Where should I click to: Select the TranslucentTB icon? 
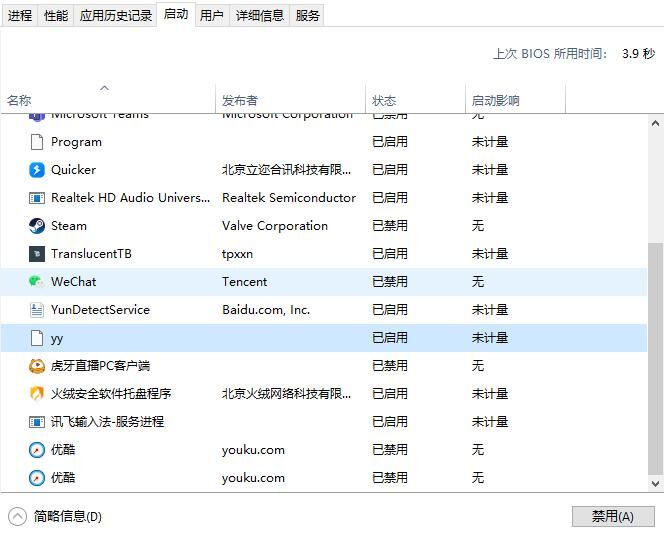click(37, 254)
